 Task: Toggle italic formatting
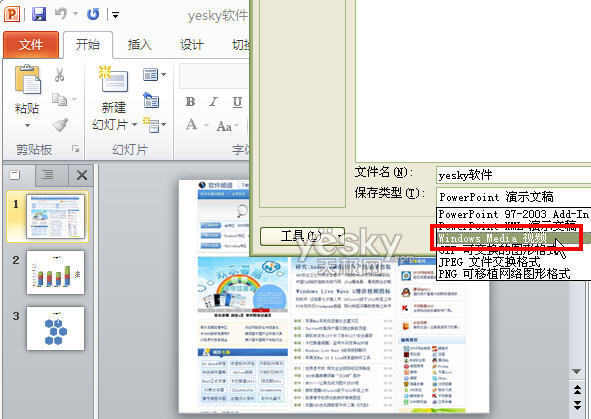pyautogui.click(x=213, y=102)
